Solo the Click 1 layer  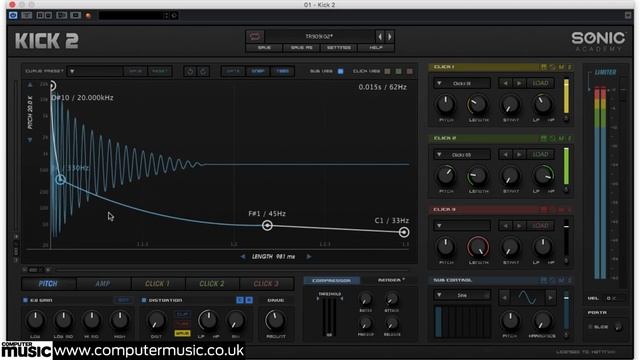click(x=570, y=67)
